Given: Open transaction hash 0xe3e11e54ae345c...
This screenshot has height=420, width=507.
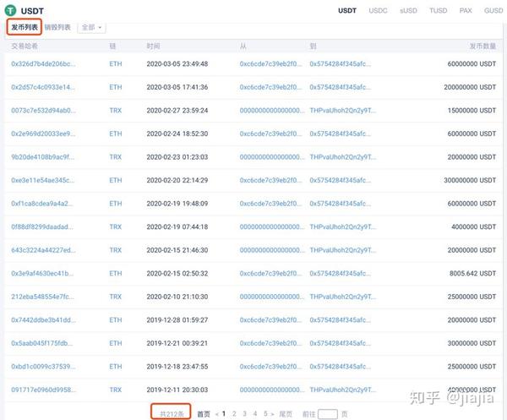Looking at the screenshot, I should pyautogui.click(x=43, y=180).
